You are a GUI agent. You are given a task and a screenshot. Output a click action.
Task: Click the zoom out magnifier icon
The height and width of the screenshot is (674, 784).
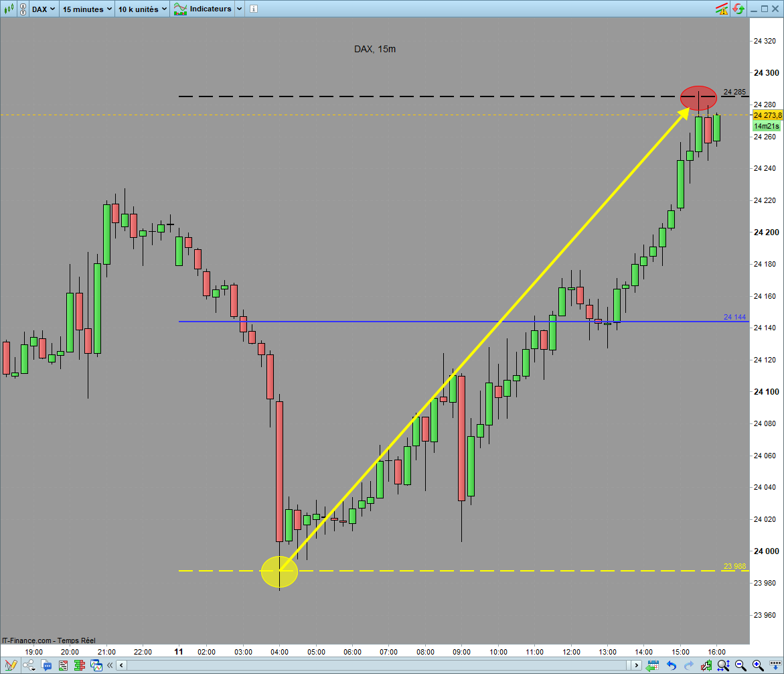[740, 665]
